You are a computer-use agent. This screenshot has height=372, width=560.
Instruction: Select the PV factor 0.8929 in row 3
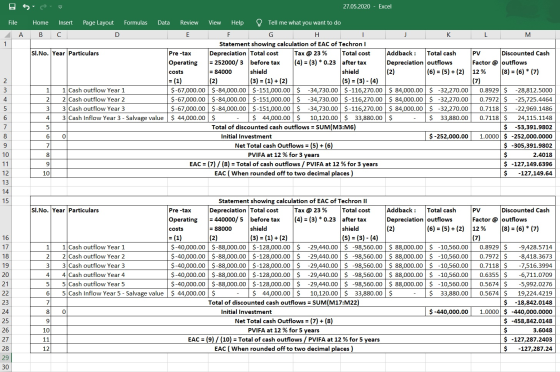[486, 90]
